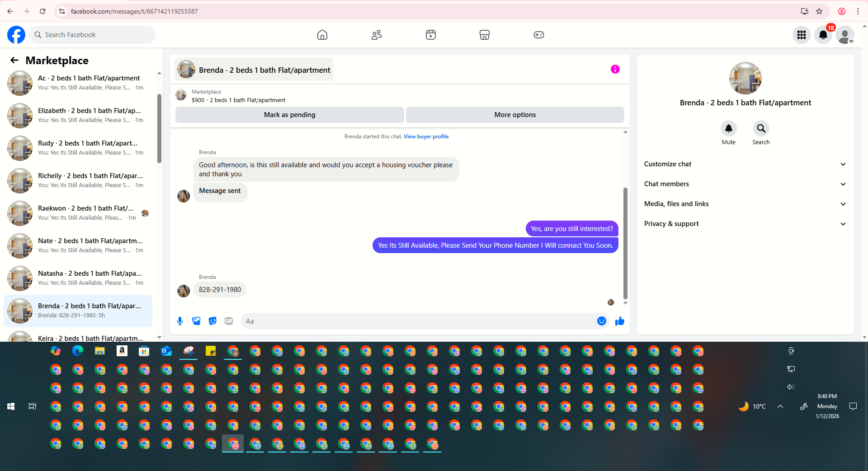Expand Chat members section
This screenshot has height=471, width=868.
click(745, 184)
